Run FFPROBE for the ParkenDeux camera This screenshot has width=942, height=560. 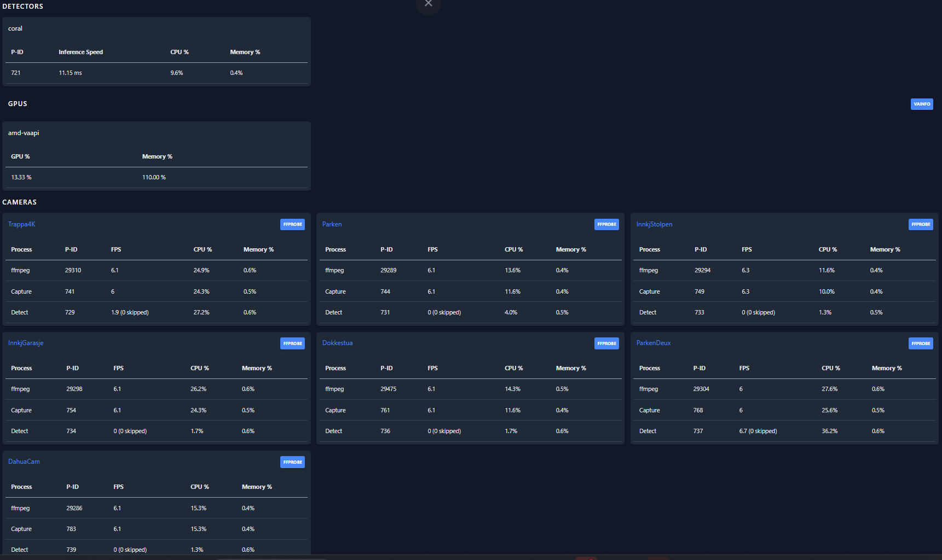point(921,343)
